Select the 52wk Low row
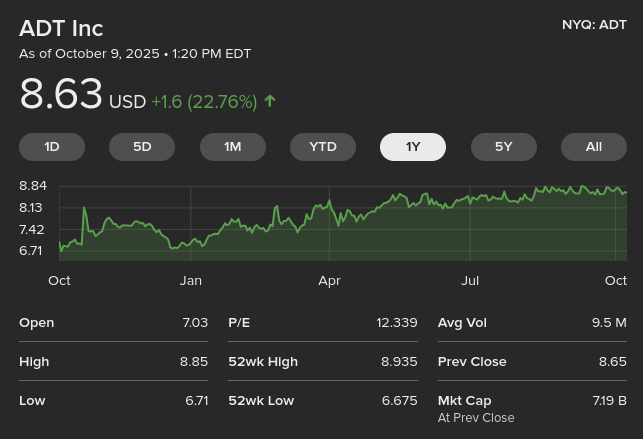Image resolution: width=643 pixels, height=439 pixels. (322, 401)
